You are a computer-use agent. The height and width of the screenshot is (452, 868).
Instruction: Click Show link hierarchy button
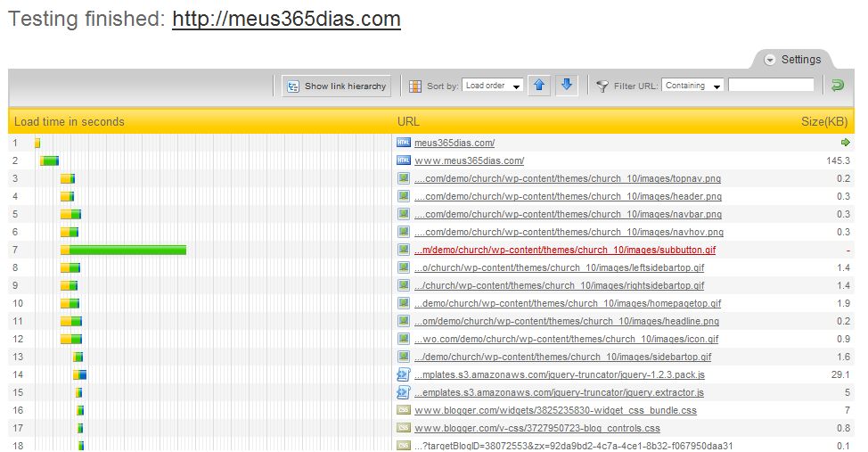pos(336,86)
